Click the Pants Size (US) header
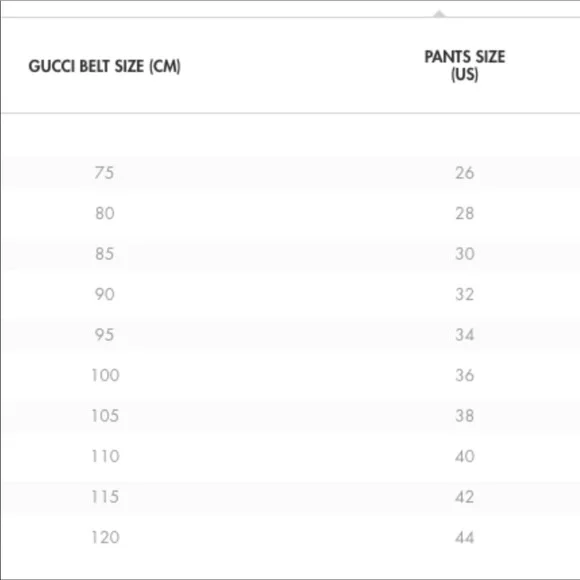 coord(465,65)
